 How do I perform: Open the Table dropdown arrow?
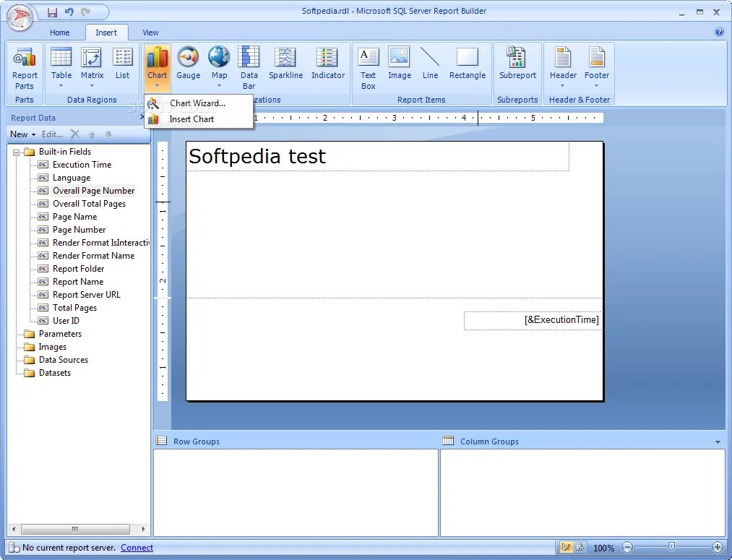click(61, 86)
